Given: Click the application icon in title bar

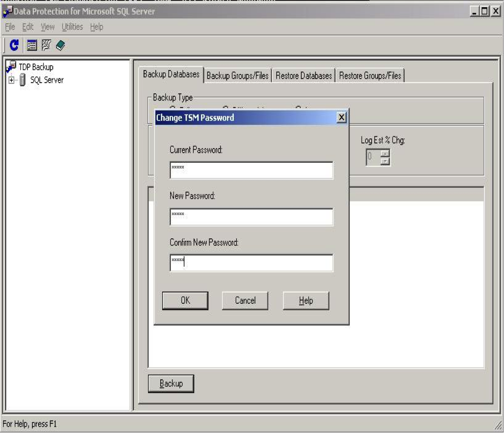Looking at the screenshot, I should pos(8,11).
